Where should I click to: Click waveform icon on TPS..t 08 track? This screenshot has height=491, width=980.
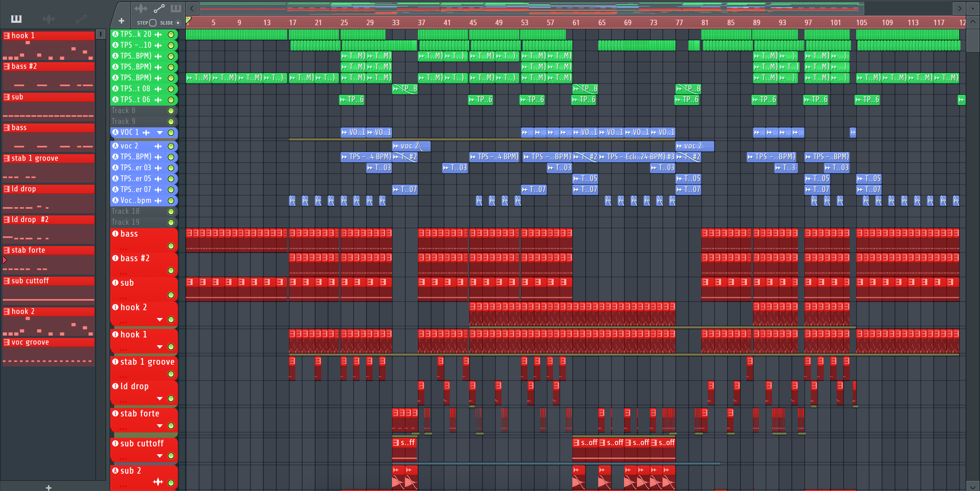tap(158, 89)
